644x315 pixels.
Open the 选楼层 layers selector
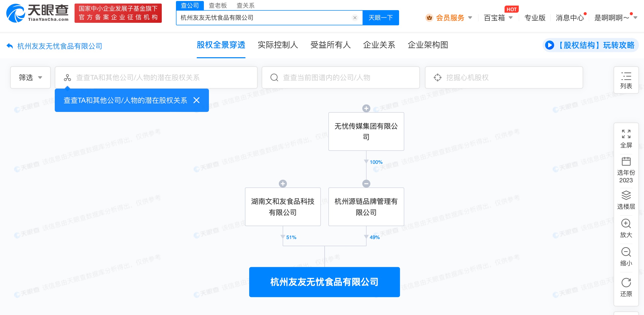[x=626, y=200]
